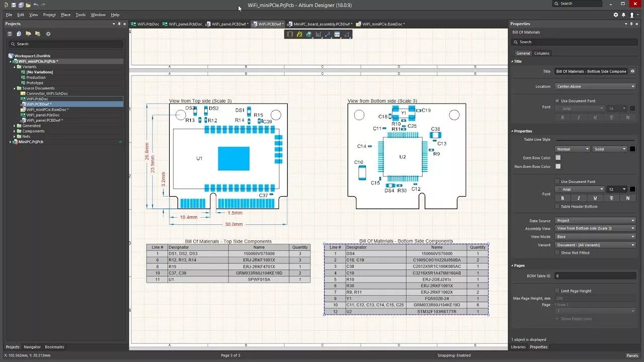Viewport: 644px width, 362px height.
Task: Enable the Use Document Font checkbox
Action: (557, 181)
